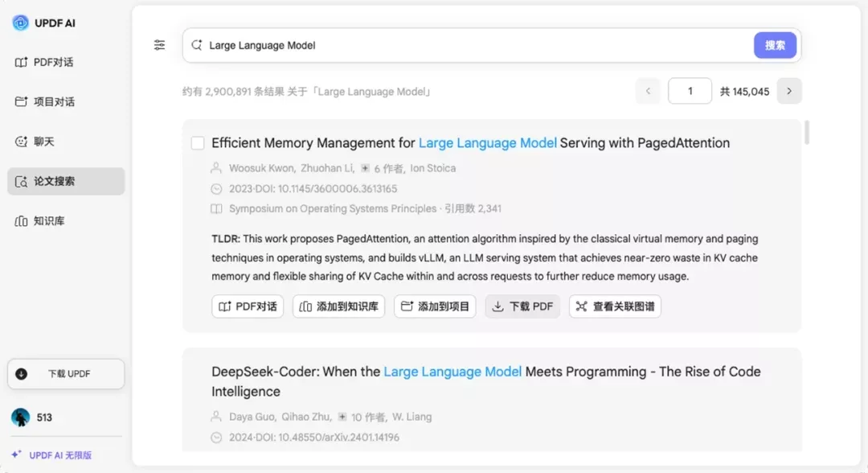Click the 搜索 search button
This screenshot has height=473, width=868.
(775, 45)
